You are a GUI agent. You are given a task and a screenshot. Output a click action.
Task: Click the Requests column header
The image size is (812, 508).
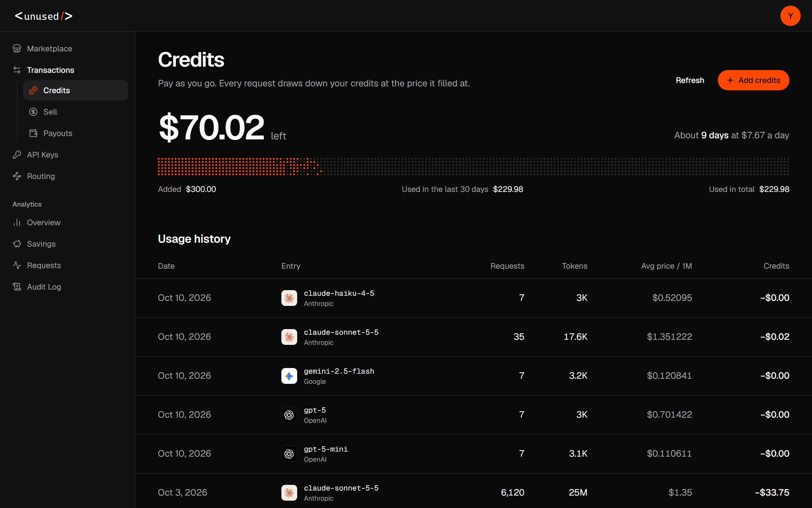coord(507,266)
